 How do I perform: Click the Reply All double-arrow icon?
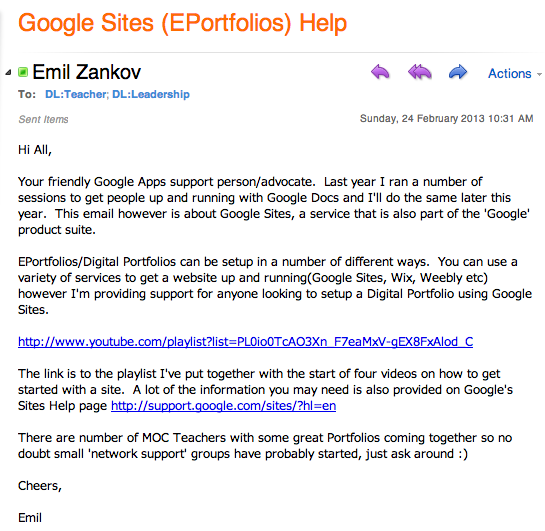click(420, 72)
